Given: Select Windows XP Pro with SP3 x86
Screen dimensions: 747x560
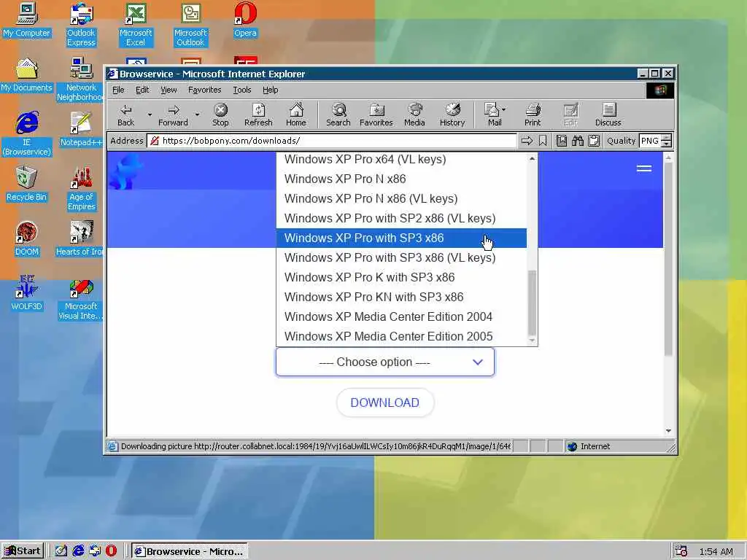Looking at the screenshot, I should (x=401, y=238).
